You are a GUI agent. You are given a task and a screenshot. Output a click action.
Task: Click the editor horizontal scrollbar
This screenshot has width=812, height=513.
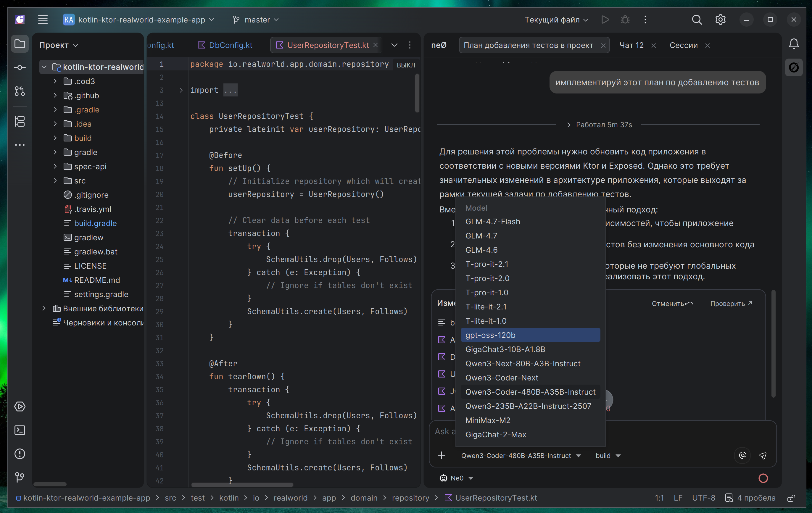coord(242,485)
